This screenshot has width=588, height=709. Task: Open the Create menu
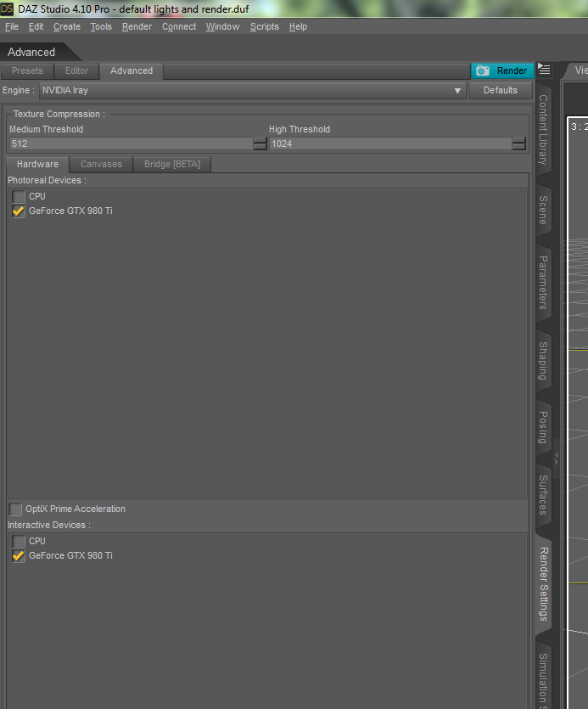pyautogui.click(x=67, y=26)
